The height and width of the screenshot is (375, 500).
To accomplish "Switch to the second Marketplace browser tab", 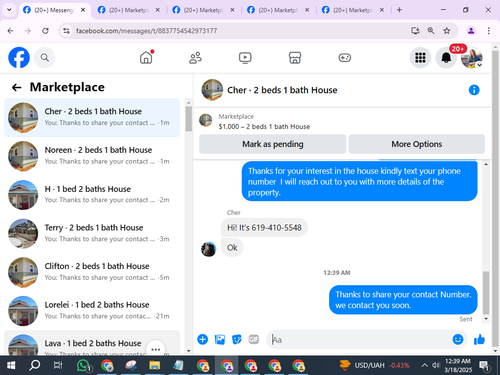I will coord(129,10).
